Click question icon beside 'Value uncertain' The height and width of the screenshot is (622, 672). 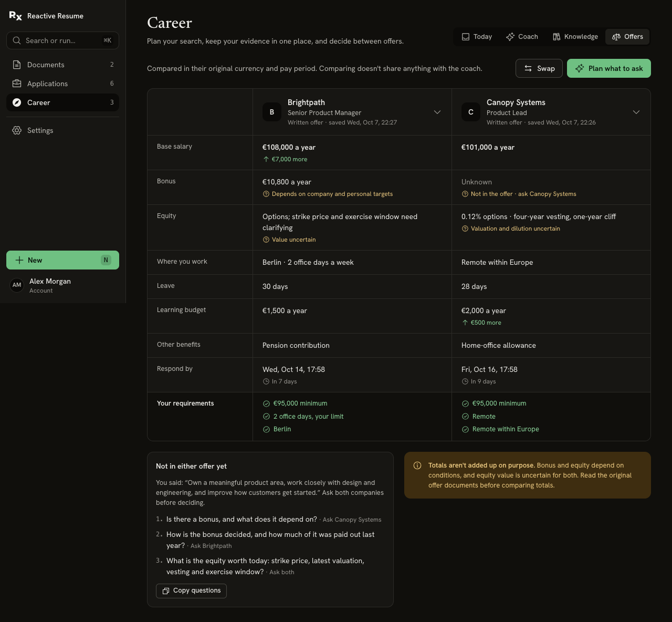click(x=266, y=240)
